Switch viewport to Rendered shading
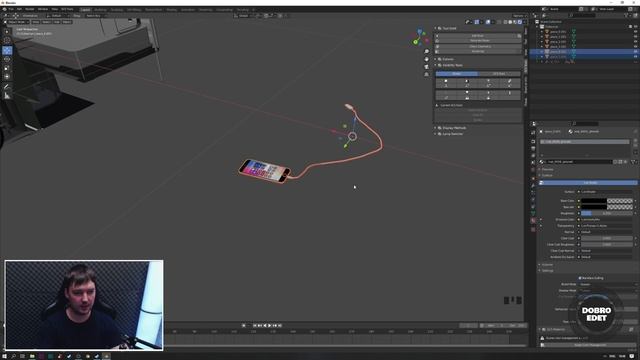This screenshot has height=360, width=640. (520, 22)
